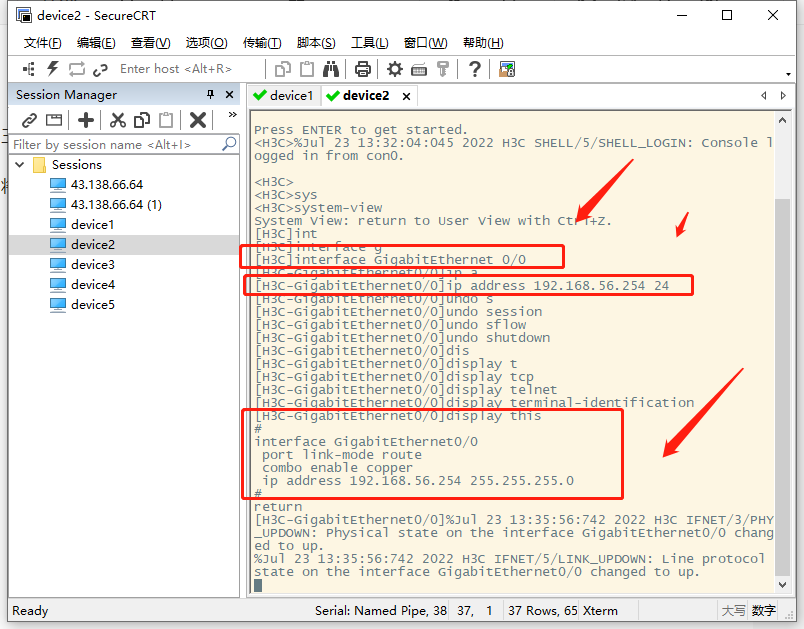
Task: Open Session Options via the gear icon
Action: point(393,68)
